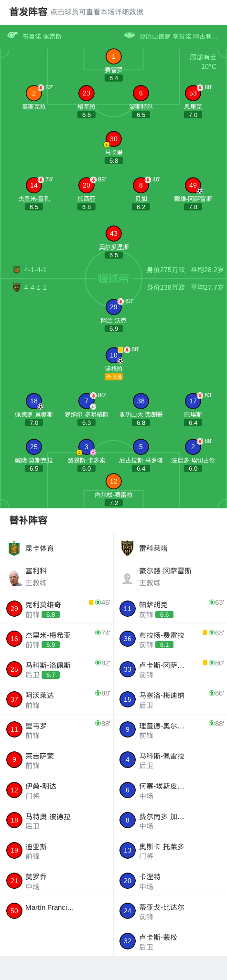Tap the referee whistle icon
Viewport: 227px width, 980px height.
(x=12, y=35)
